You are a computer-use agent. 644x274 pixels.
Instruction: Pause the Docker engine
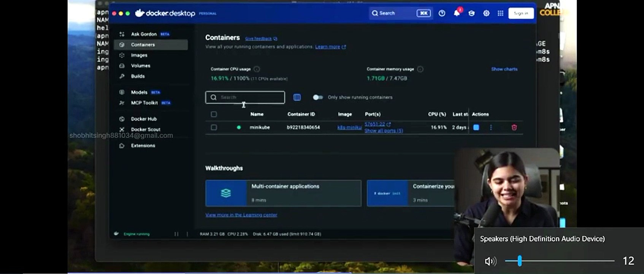coord(176,234)
